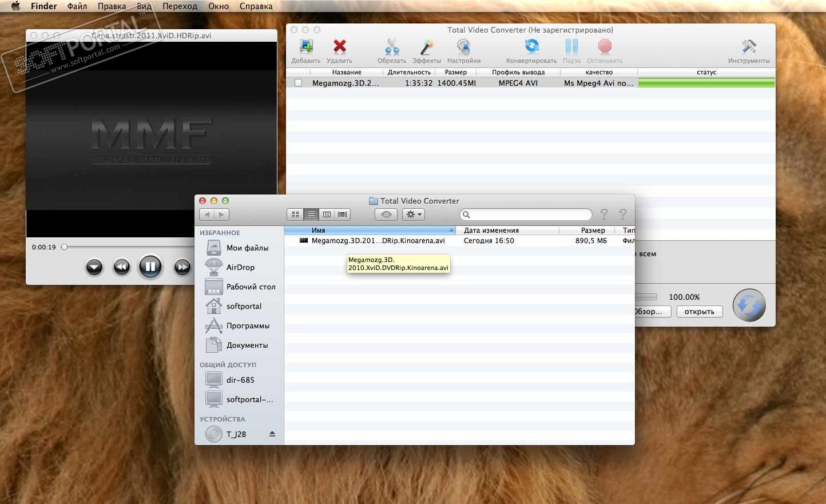This screenshot has width=826, height=504.
Task: Click the Удалить red X icon
Action: point(340,46)
